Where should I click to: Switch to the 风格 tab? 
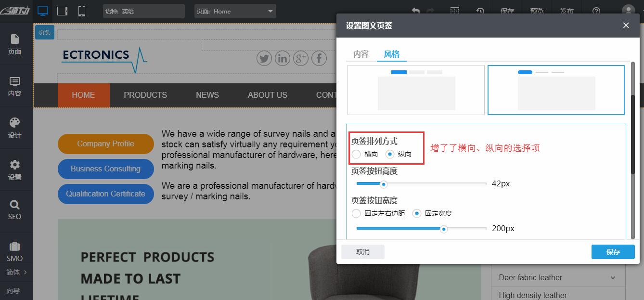point(392,54)
